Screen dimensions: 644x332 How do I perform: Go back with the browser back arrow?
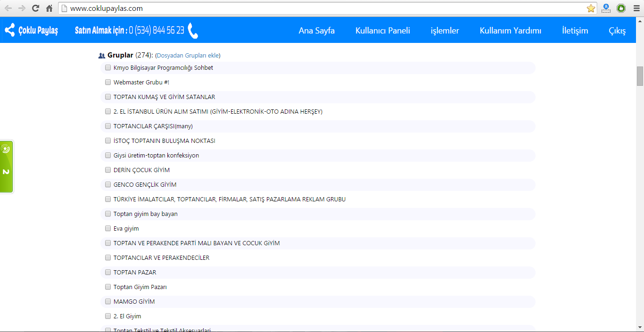coord(8,8)
